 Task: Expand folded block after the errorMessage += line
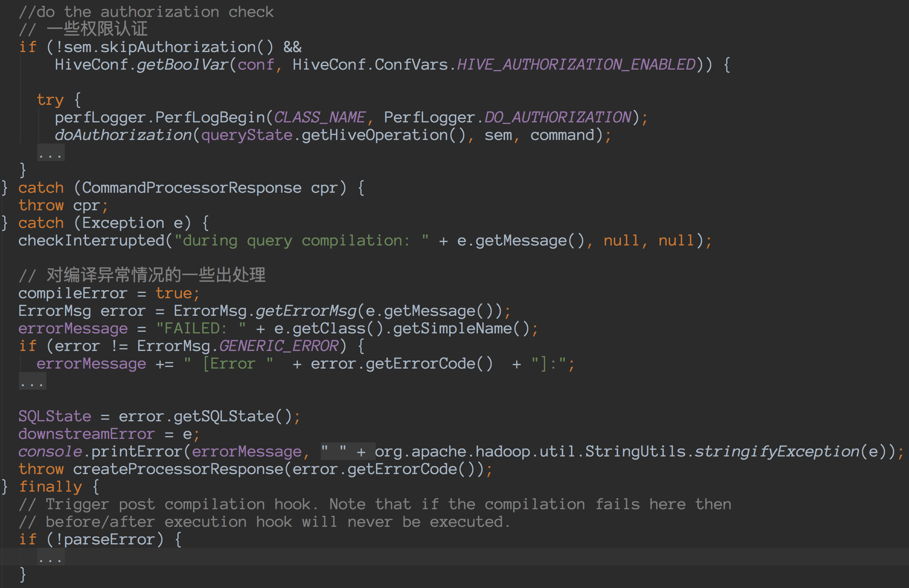(x=32, y=382)
